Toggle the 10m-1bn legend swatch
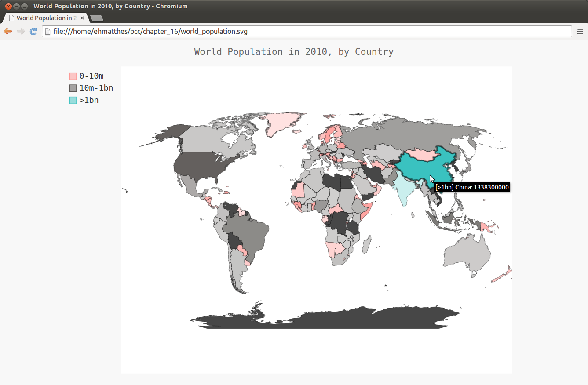The height and width of the screenshot is (385, 588). 73,88
